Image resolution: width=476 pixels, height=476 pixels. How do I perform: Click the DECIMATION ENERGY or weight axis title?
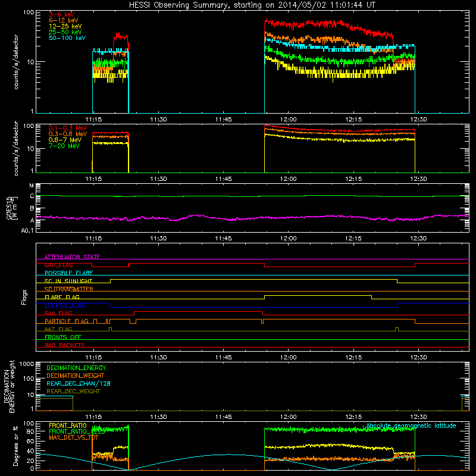9,386
